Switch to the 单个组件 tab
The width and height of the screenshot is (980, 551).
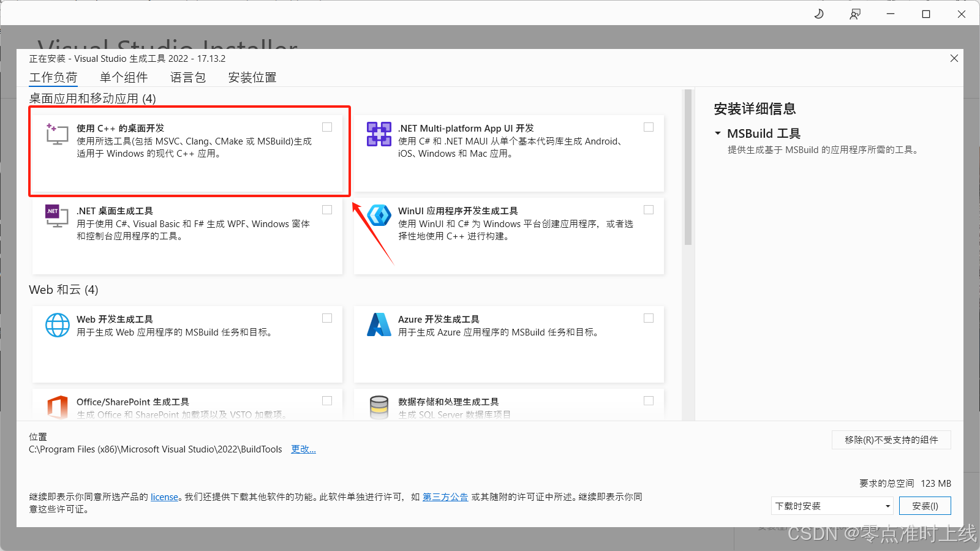124,78
